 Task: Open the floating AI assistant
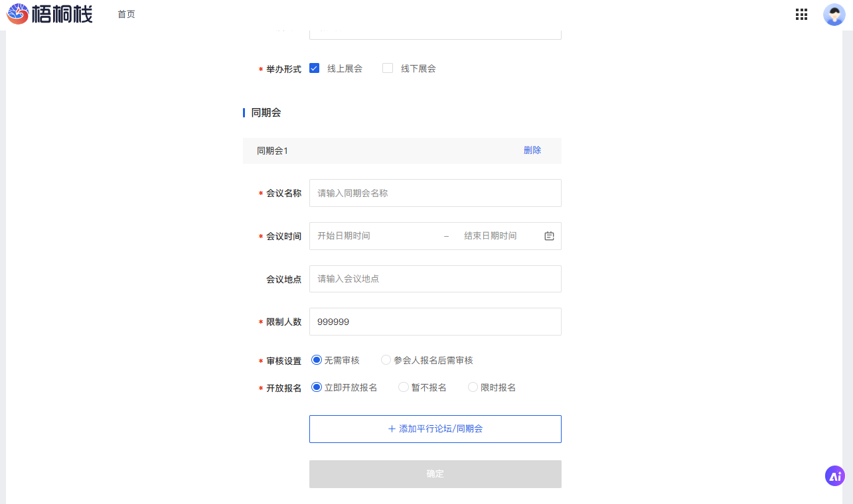834,475
